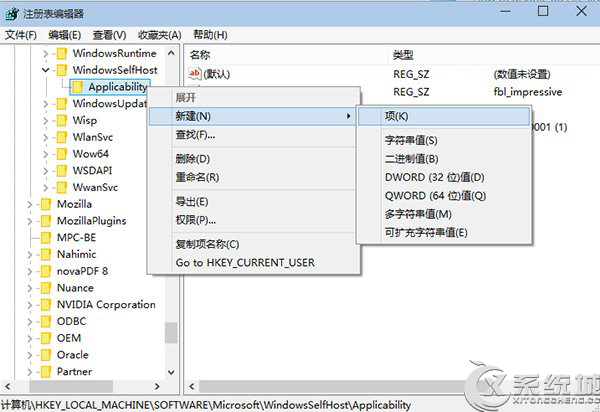Screen dimensions: 600x412
Task: Expand the Oracle tree node
Action: coord(30,355)
